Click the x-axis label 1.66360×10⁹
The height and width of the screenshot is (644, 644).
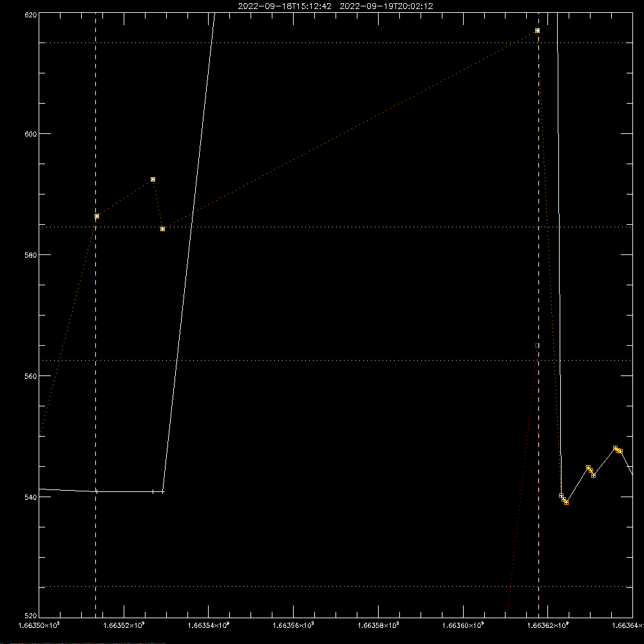pyautogui.click(x=463, y=625)
